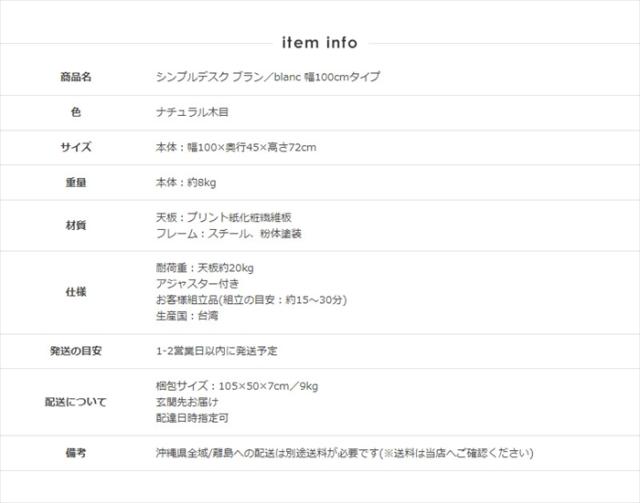
Task: Select the 材質 row label
Action: [76, 226]
